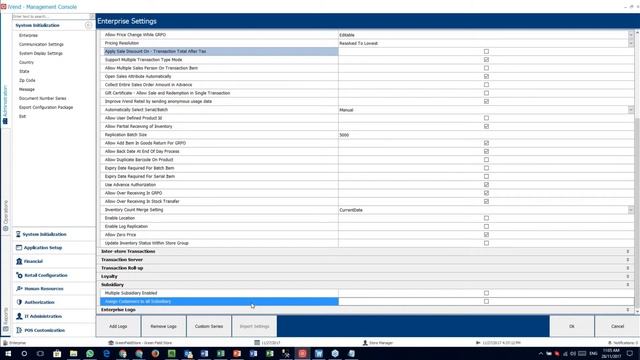Switch to the Operations vertical tab
The image size is (640, 360).
pyautogui.click(x=6, y=216)
